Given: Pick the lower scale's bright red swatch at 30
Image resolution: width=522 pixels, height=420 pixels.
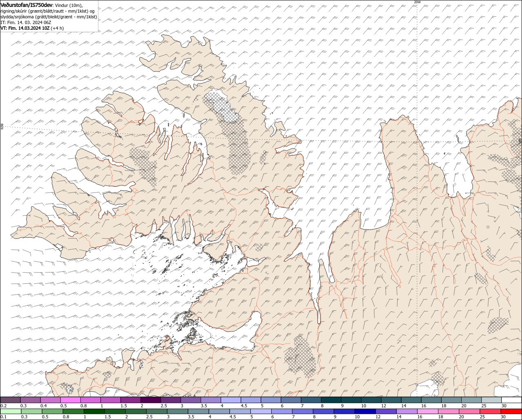Looking at the screenshot, I should click(511, 411).
